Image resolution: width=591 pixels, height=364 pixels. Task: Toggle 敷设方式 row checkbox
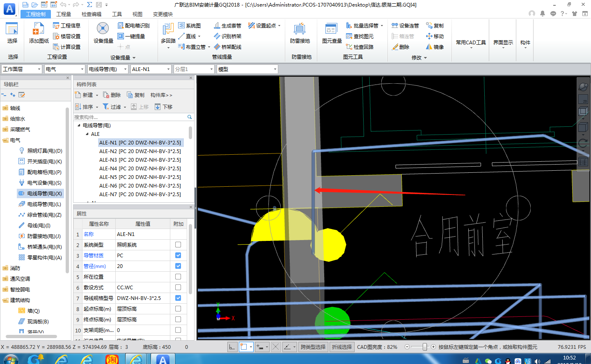(x=178, y=287)
